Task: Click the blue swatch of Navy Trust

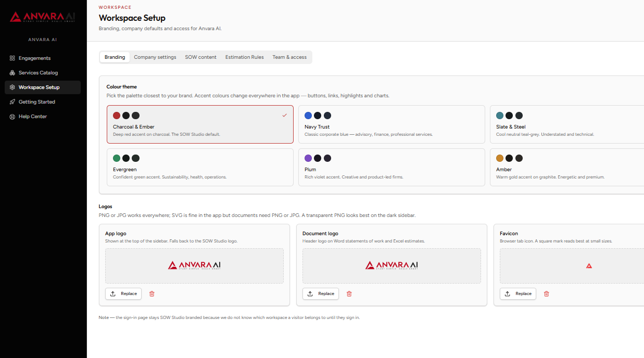Action: [x=308, y=116]
